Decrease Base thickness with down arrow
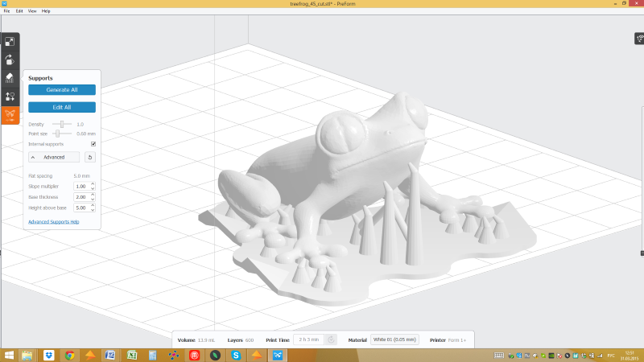The width and height of the screenshot is (644, 362). (x=93, y=200)
